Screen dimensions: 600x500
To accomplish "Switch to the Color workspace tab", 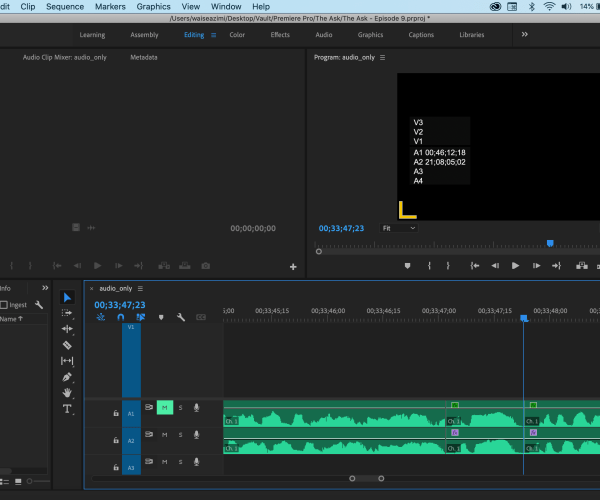I will (237, 35).
